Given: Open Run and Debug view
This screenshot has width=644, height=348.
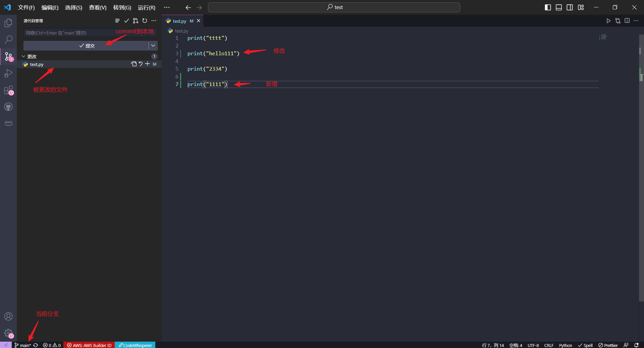Looking at the screenshot, I should [x=8, y=73].
